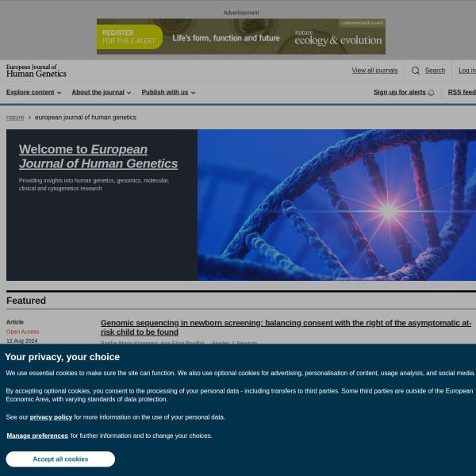Click the DNA helix hero image
This screenshot has width=476, height=476.
point(336,205)
